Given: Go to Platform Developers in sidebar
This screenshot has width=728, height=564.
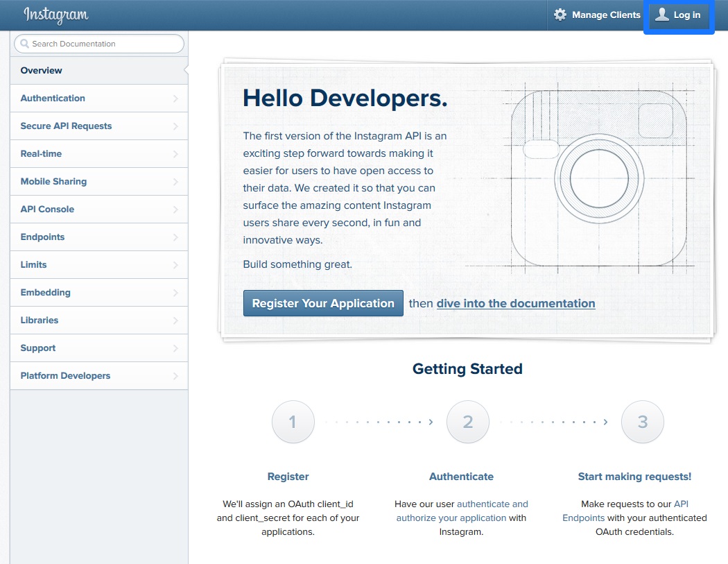Looking at the screenshot, I should 65,376.
